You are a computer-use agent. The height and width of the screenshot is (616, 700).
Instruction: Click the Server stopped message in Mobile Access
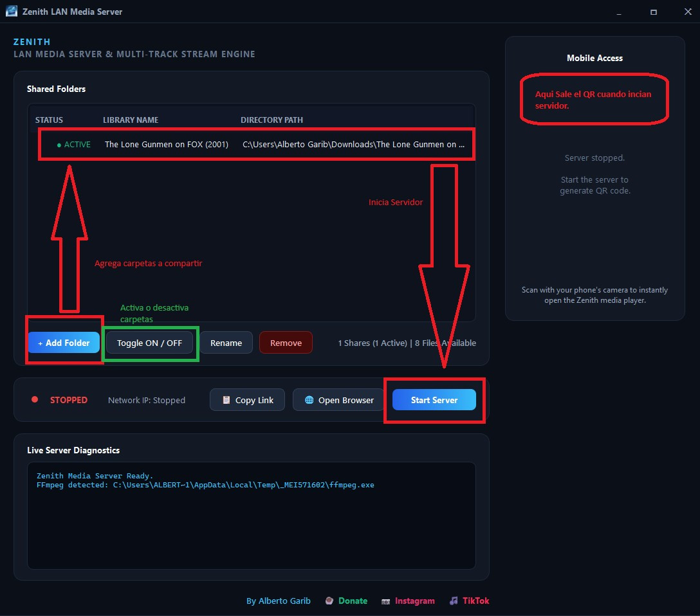594,158
